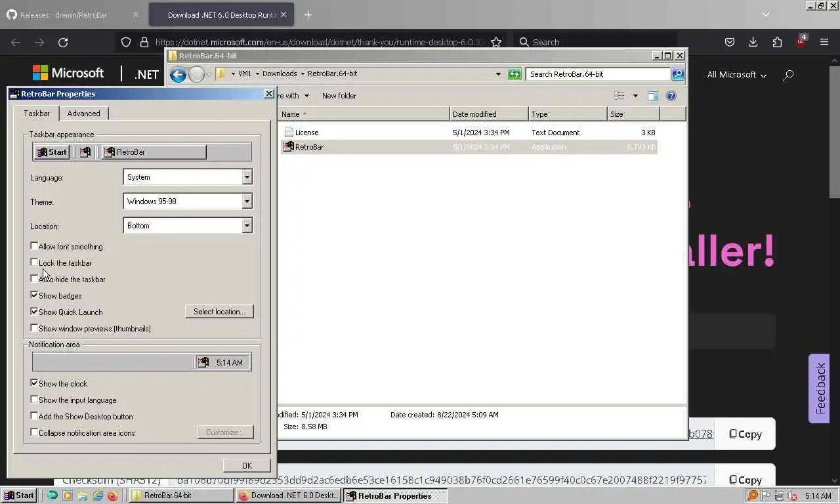Click the muted volume tray icon
The image size is (840, 504).
(x=792, y=496)
